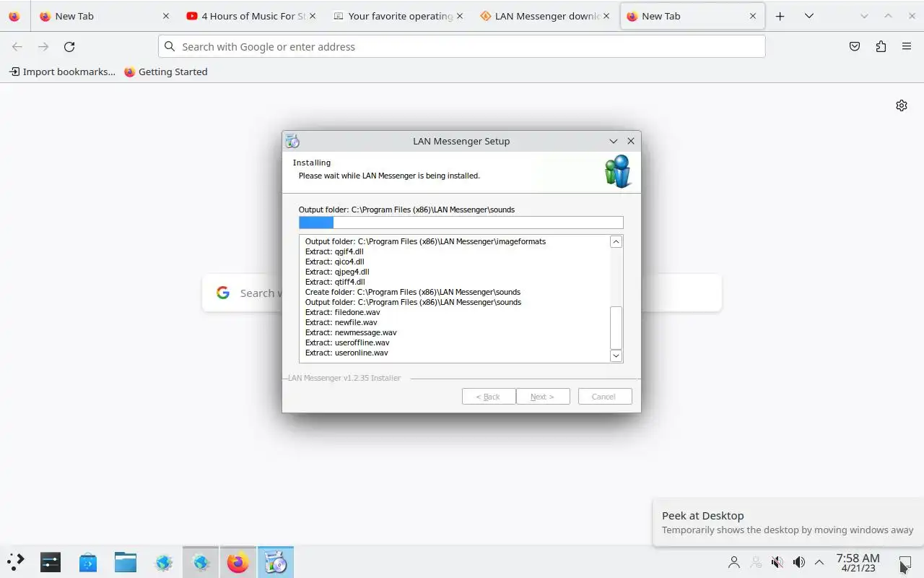Open the list all tabs chevron
The width and height of the screenshot is (924, 578).
pyautogui.click(x=809, y=16)
